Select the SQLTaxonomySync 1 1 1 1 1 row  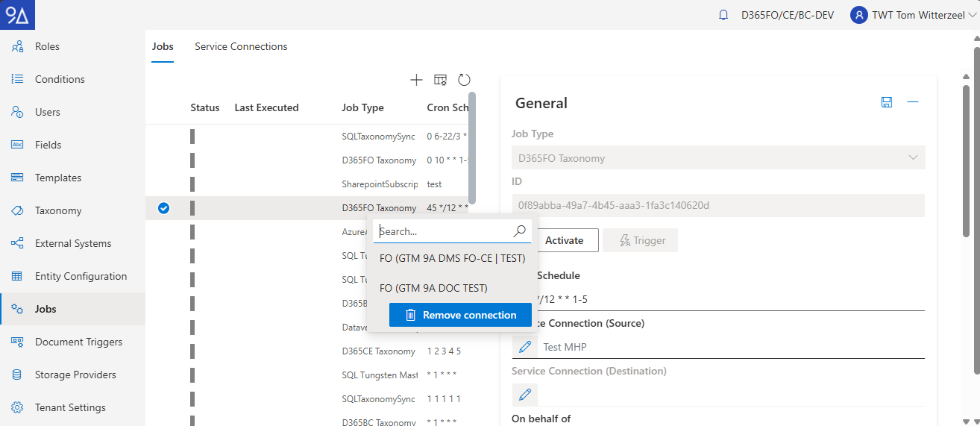click(307, 399)
